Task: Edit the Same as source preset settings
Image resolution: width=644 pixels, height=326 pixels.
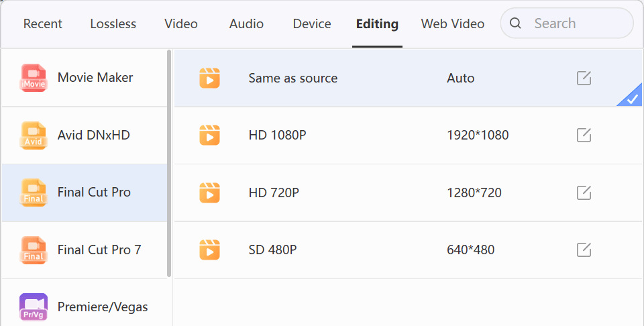Action: (584, 78)
